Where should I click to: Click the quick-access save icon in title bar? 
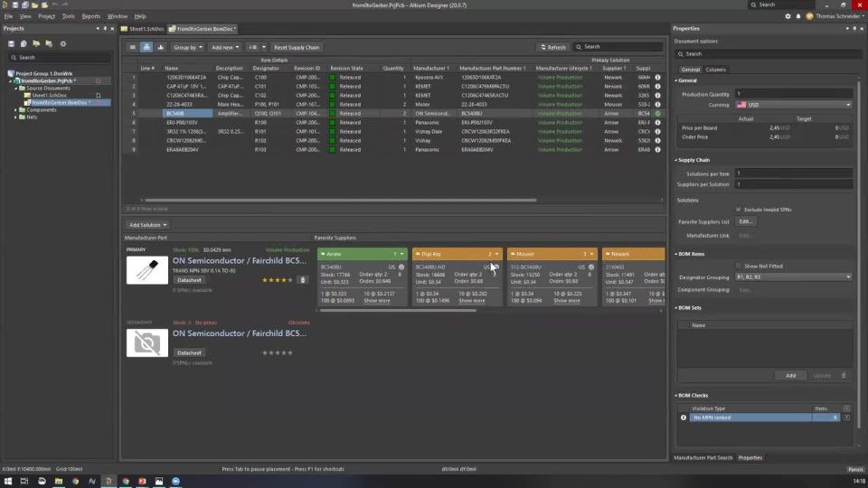pyautogui.click(x=15, y=5)
